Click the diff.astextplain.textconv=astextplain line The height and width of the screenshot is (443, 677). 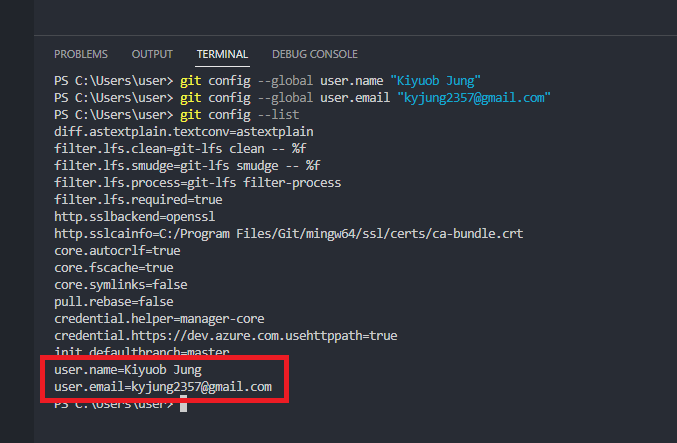pyautogui.click(x=184, y=132)
